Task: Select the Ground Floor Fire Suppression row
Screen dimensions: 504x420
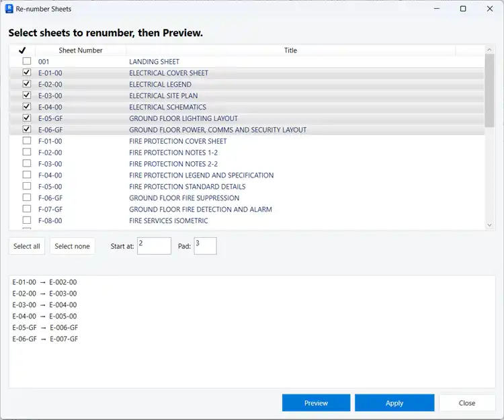Action: (x=184, y=198)
